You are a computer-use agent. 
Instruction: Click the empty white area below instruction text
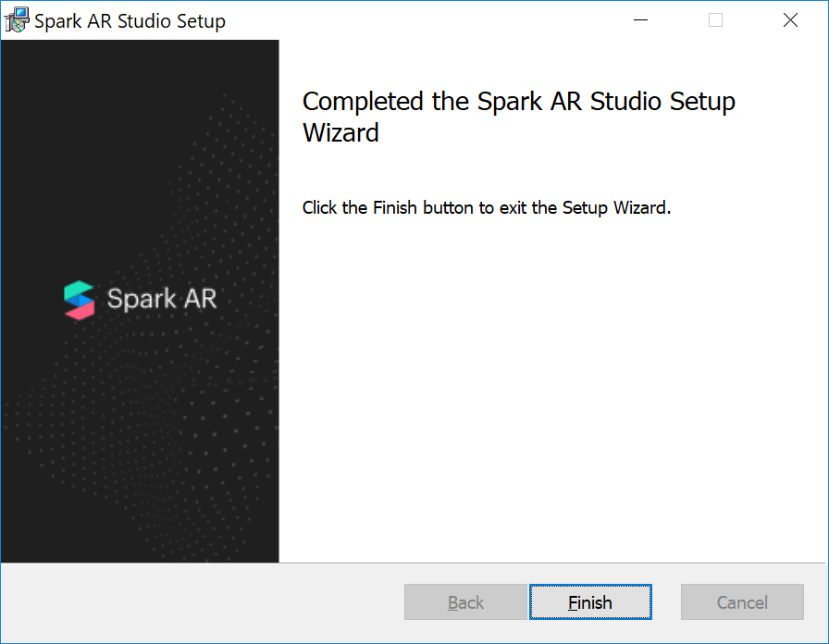[x=555, y=389]
